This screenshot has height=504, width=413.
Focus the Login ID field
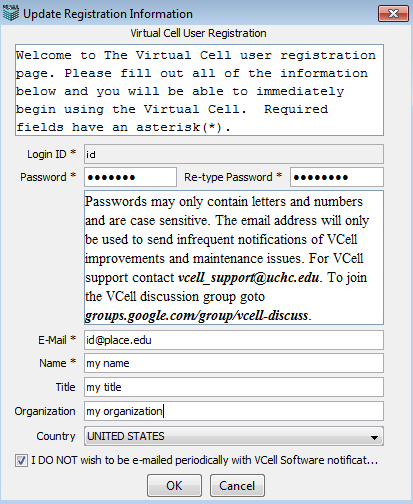234,154
